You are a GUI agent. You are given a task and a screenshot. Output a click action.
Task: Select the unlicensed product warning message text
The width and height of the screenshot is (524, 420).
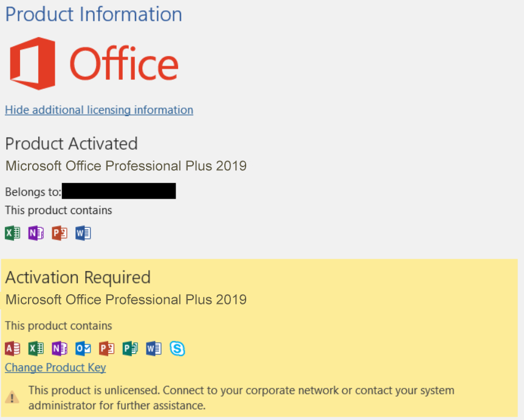click(237, 398)
